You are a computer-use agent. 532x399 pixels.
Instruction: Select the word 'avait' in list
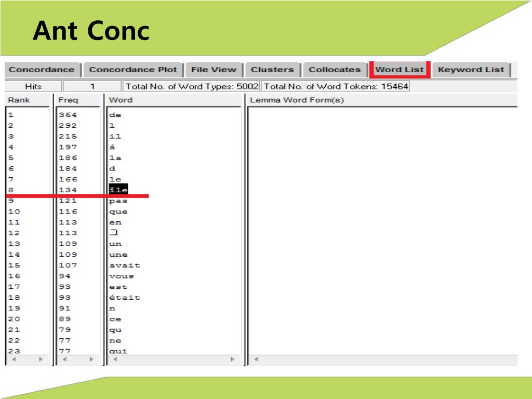[125, 265]
